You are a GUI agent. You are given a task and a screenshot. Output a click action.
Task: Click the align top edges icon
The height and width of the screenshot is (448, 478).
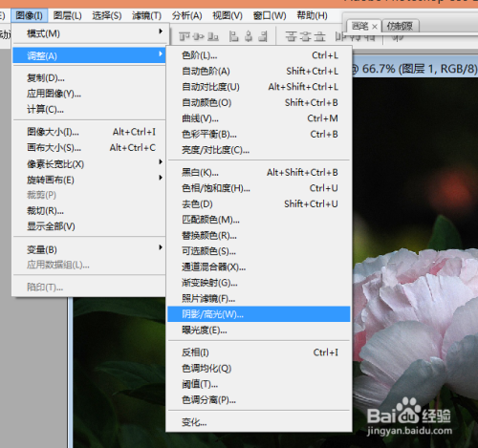click(x=185, y=36)
